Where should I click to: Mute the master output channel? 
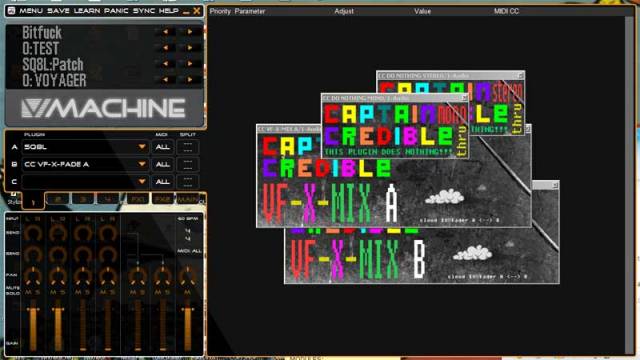click(x=187, y=292)
